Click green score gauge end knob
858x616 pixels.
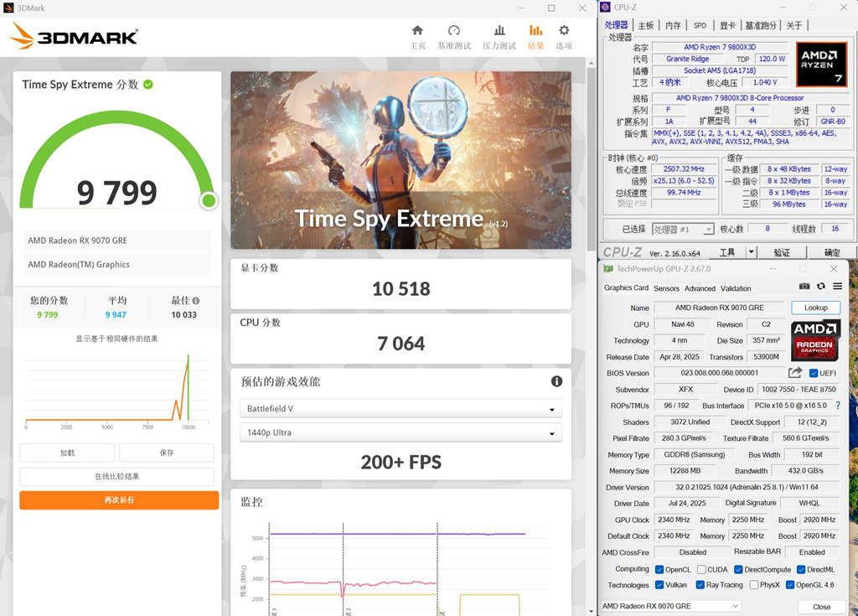[209, 201]
